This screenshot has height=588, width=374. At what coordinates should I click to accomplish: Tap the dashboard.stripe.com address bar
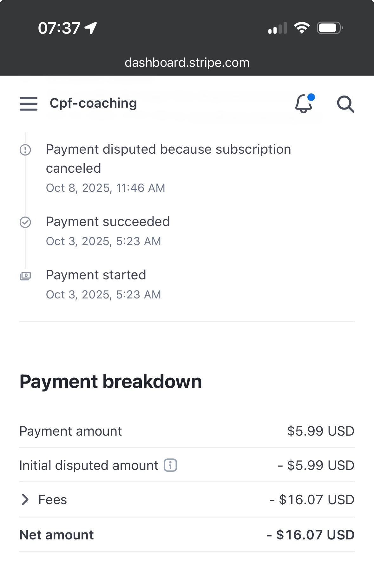pos(187,63)
